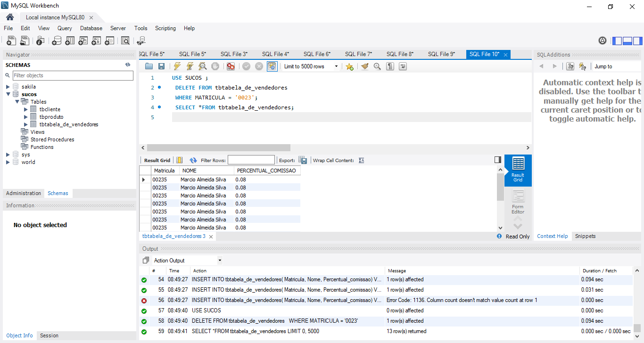Create a new SQL tab for queries
The height and width of the screenshot is (343, 644).
[x=11, y=41]
